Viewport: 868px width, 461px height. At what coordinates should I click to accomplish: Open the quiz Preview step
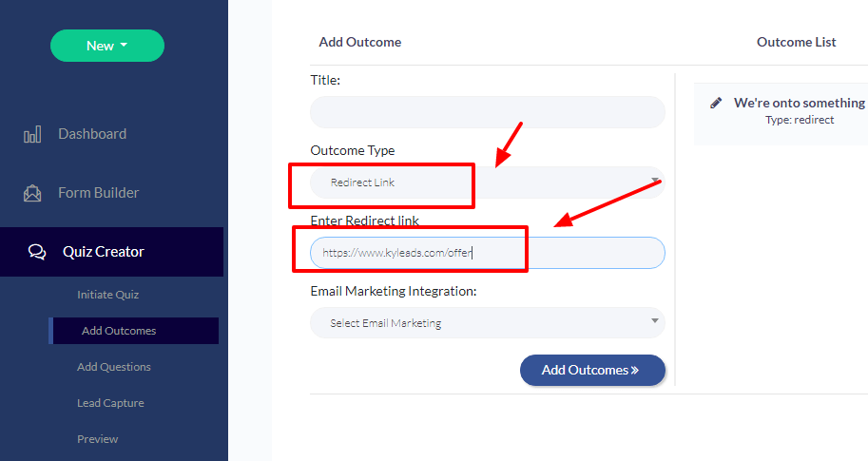point(98,439)
